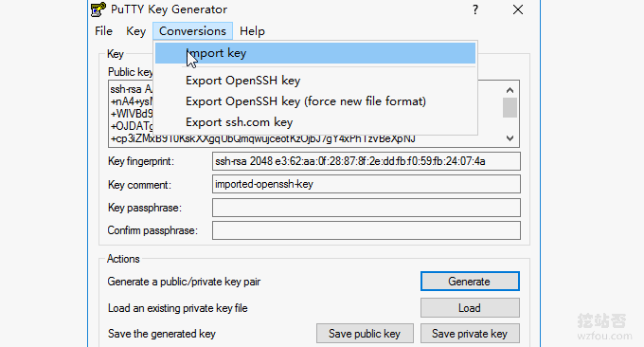This screenshot has width=644, height=347.
Task: Click Save private key button
Action: 470,334
